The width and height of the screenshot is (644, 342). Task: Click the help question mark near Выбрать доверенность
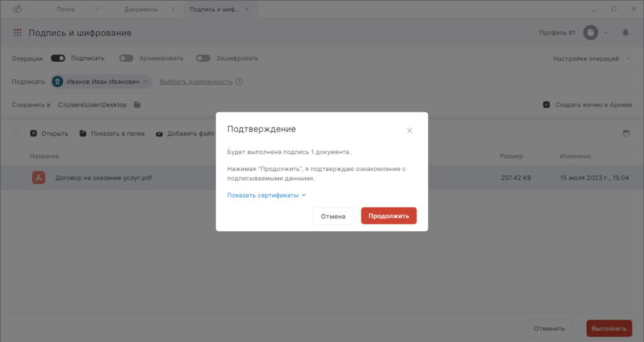pyautogui.click(x=239, y=82)
